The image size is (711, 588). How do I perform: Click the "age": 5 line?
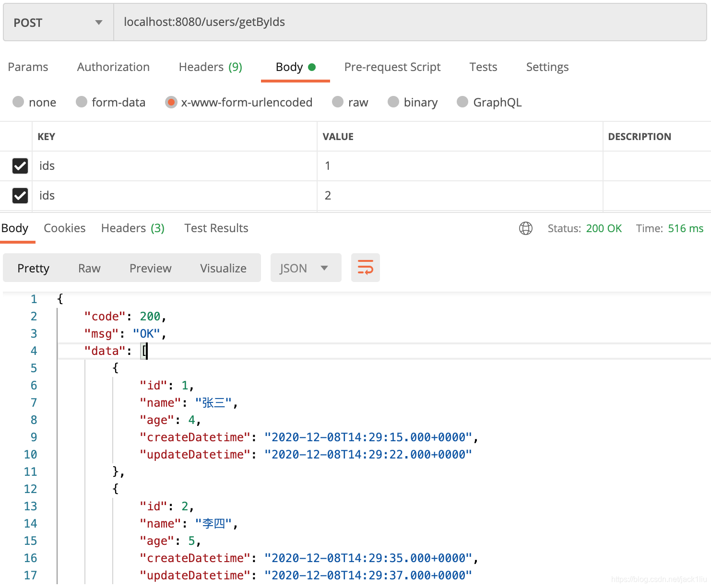170,541
